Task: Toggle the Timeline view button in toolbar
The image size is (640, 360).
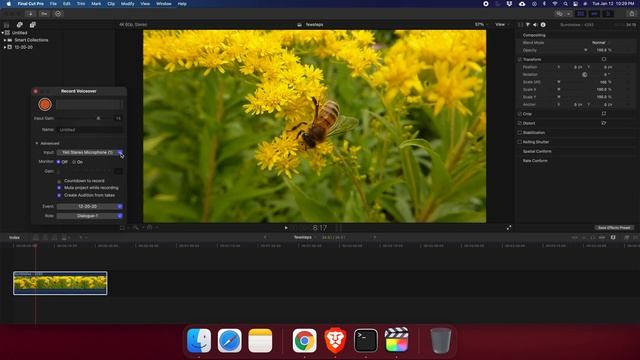Action: tap(594, 14)
